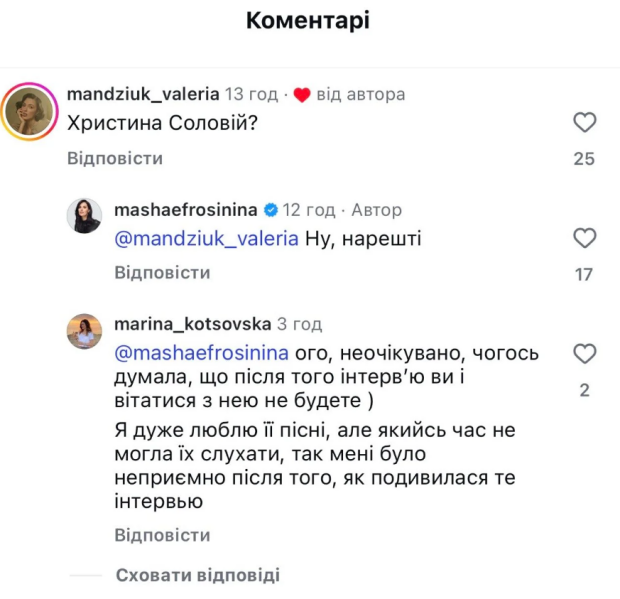Open mandziuk_valeria's profile picture

(30, 112)
